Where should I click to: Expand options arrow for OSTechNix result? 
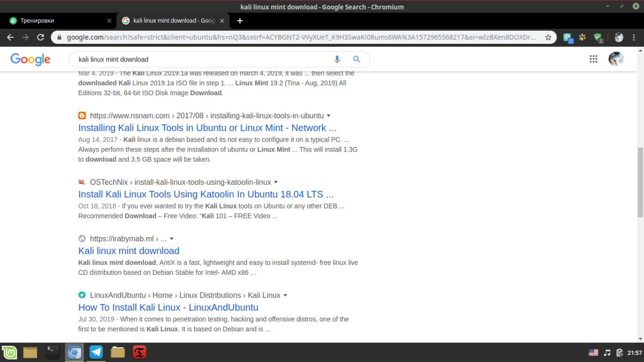click(x=276, y=182)
